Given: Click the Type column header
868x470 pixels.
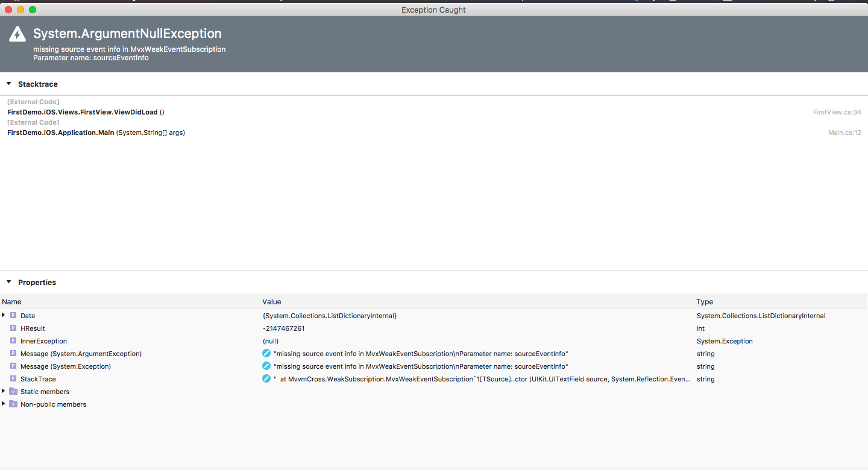Looking at the screenshot, I should 781,301.
